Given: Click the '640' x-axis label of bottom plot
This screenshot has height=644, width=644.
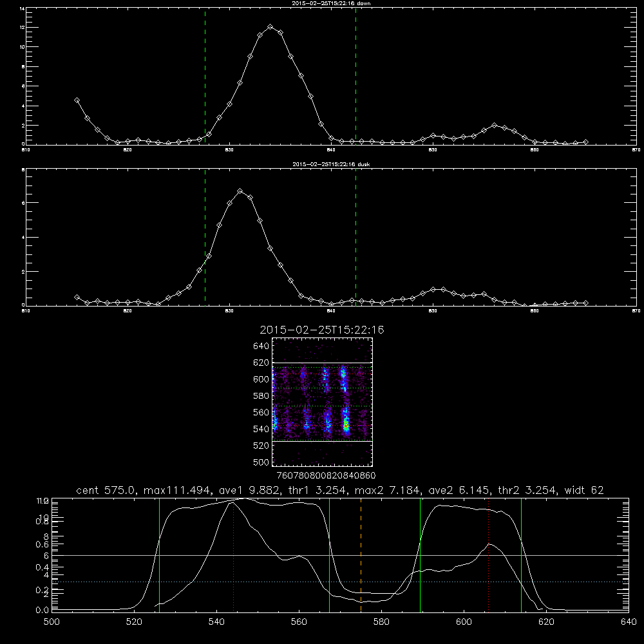Looking at the screenshot, I should click(x=629, y=622).
